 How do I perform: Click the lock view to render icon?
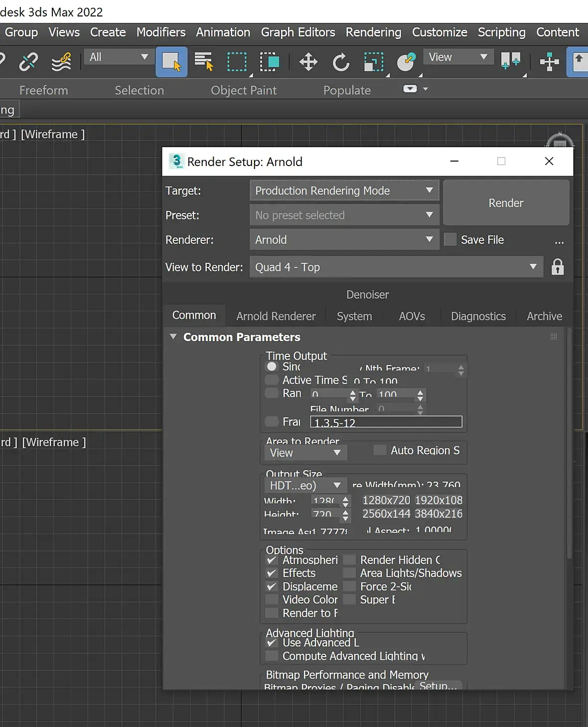[x=558, y=267]
